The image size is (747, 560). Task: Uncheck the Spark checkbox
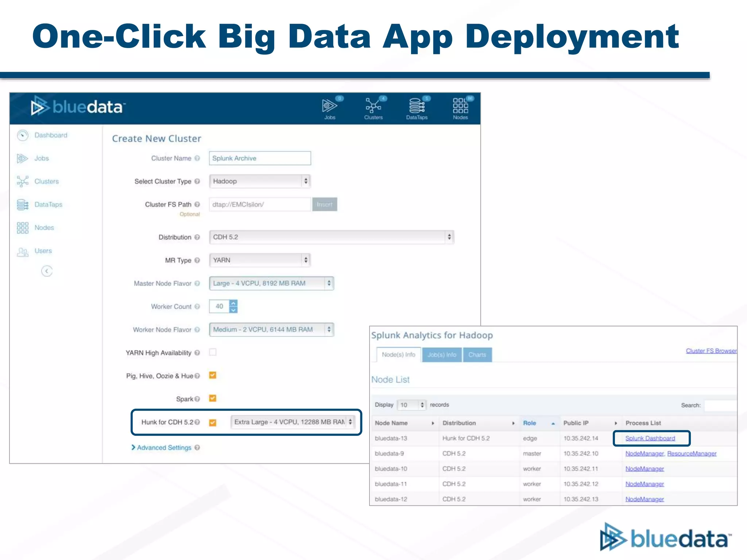click(213, 398)
